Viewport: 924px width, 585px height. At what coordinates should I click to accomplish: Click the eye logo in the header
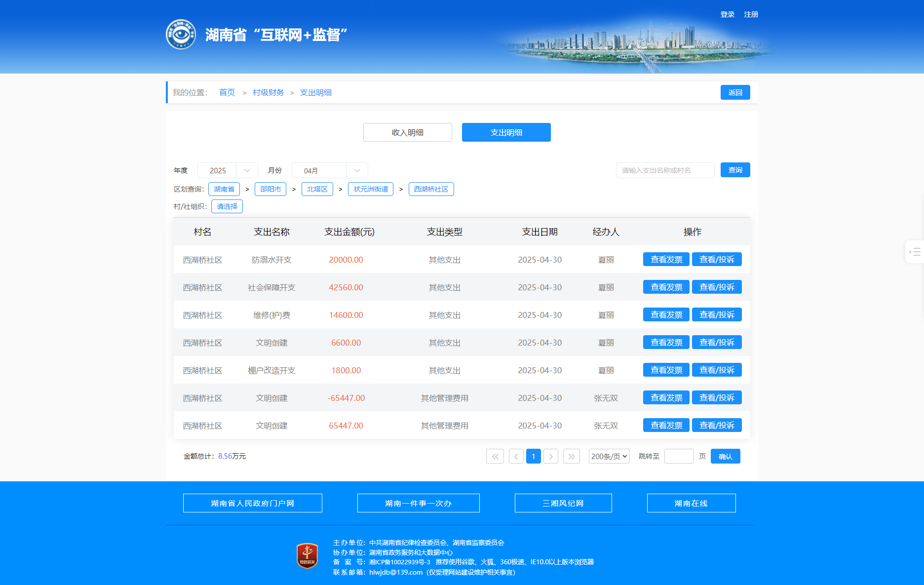(181, 35)
